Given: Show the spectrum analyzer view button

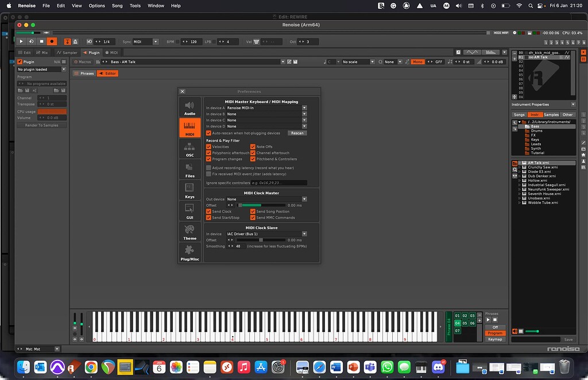Looking at the screenshot, I should (x=490, y=52).
